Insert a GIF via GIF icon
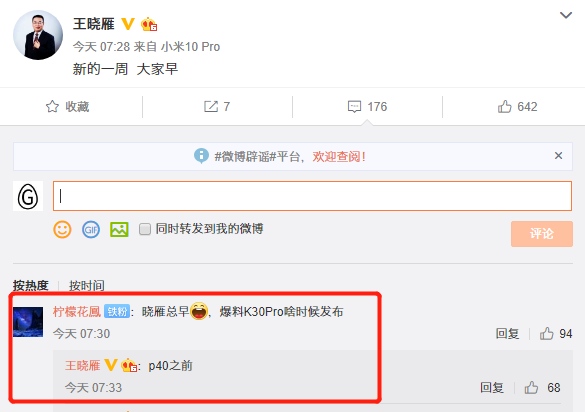Screen dimensions: 585x412 point(91,229)
